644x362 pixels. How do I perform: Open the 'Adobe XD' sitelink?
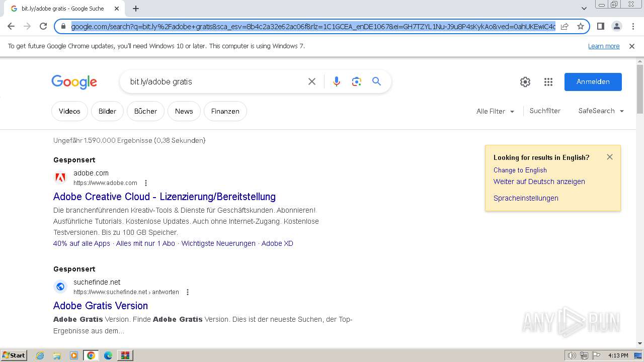pos(277,243)
